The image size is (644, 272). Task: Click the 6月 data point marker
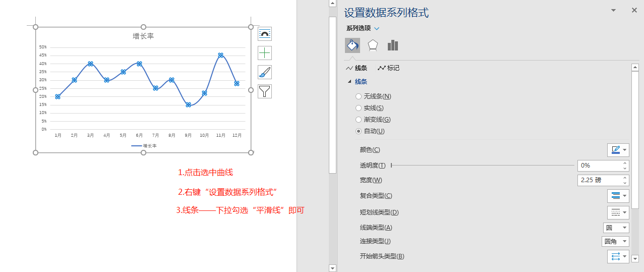139,64
